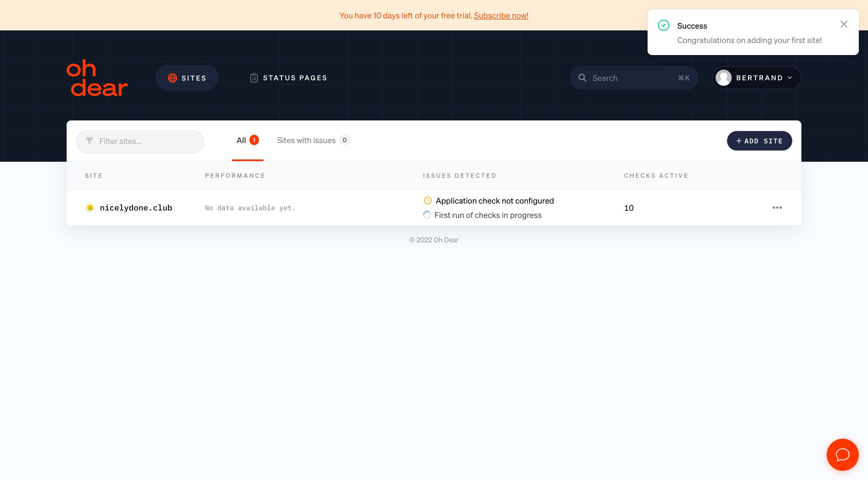
Task: Focus the Search field
Action: coord(634,78)
